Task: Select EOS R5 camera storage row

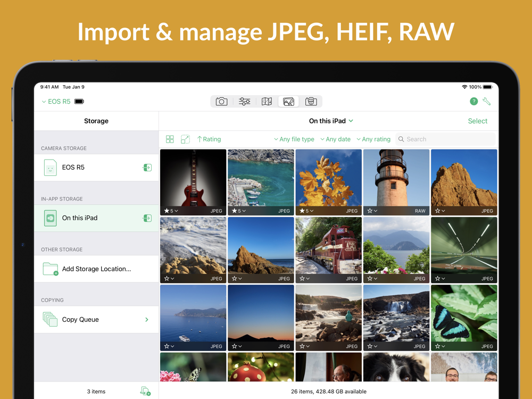Action: tap(96, 168)
